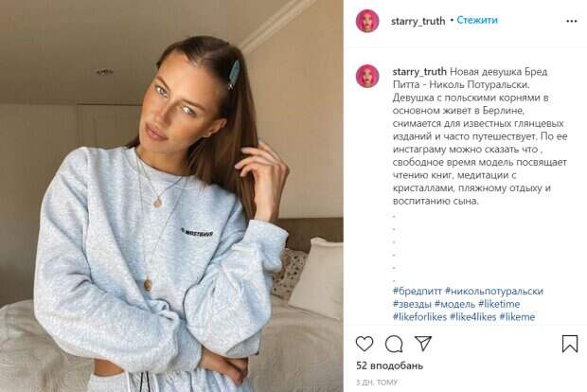Click starry_truth avatar in header
587x392 pixels.
point(367,21)
